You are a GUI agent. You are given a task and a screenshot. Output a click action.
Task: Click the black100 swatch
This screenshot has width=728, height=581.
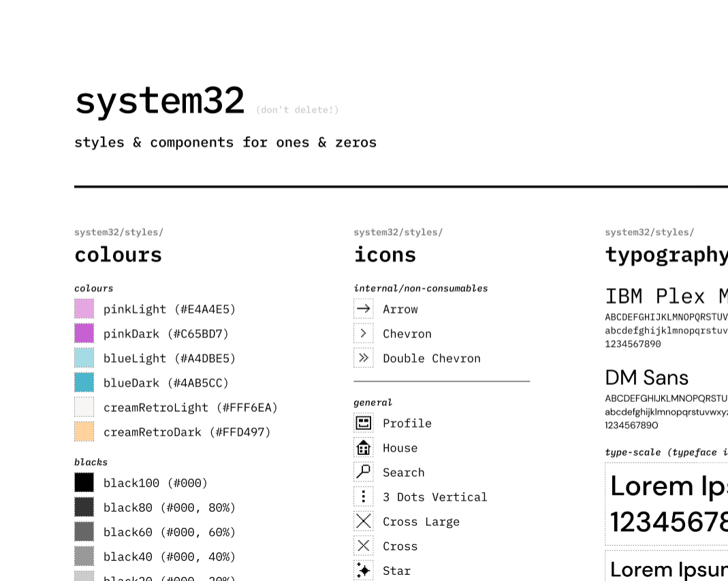click(84, 482)
